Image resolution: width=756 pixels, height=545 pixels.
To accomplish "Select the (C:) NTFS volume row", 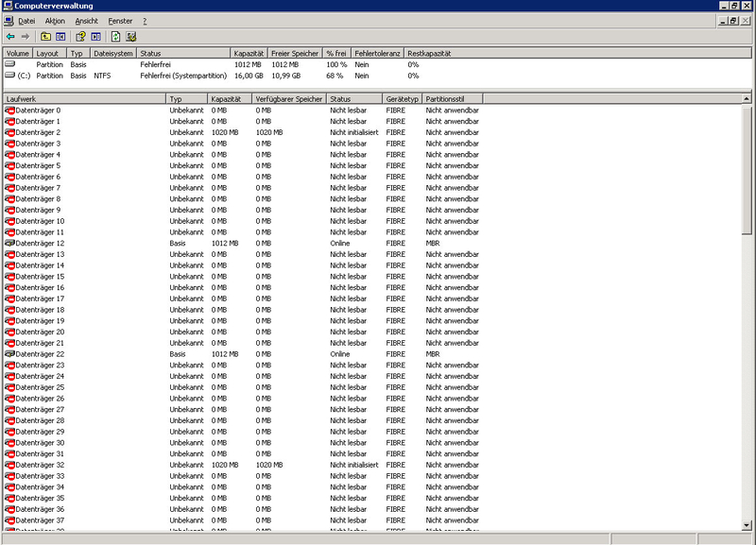I will (94, 76).
